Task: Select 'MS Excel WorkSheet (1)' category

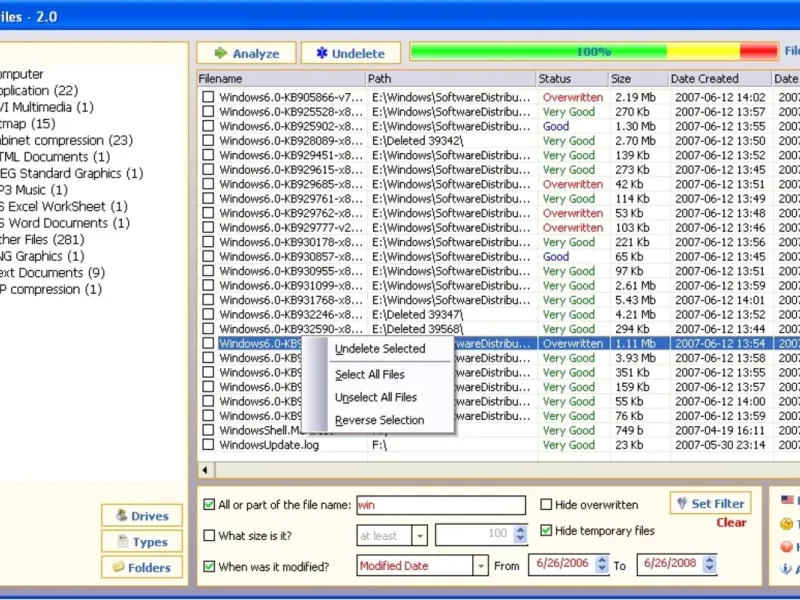Action: click(x=63, y=206)
